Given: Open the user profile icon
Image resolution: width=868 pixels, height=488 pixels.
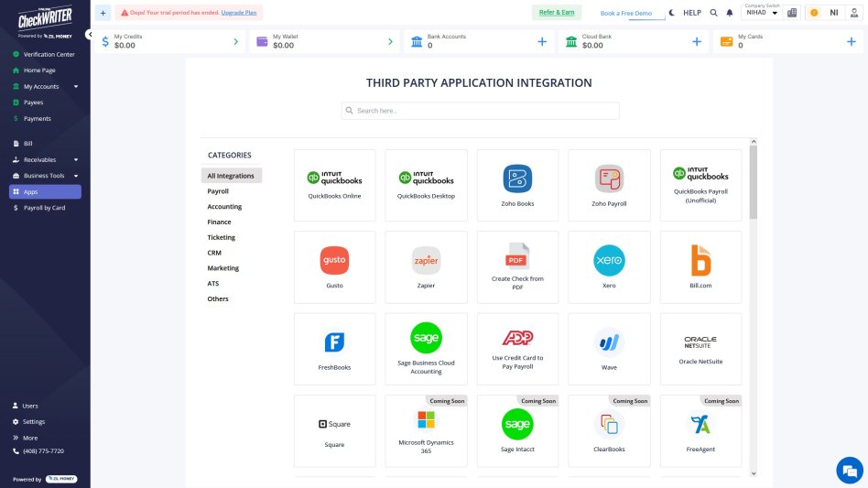Looking at the screenshot, I should pos(854,13).
